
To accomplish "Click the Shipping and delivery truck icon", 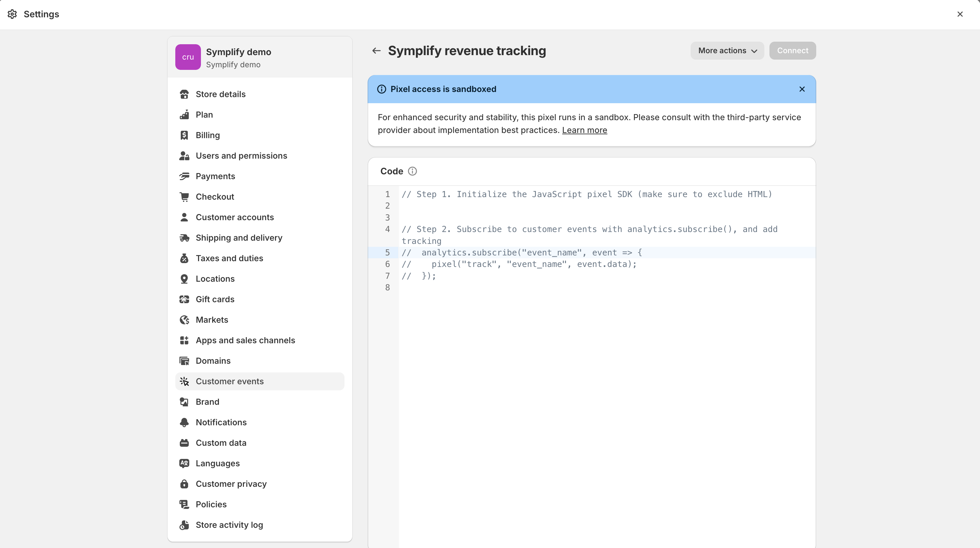I will coord(184,238).
